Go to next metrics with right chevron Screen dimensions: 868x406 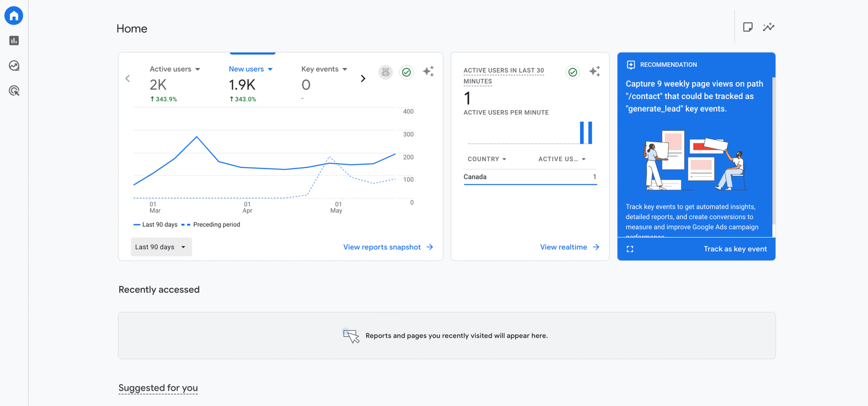363,79
